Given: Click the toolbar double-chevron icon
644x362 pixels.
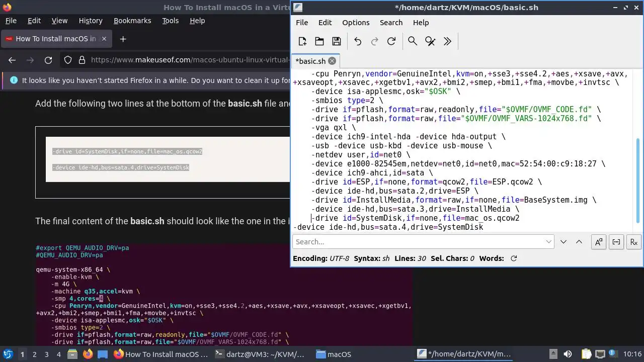Looking at the screenshot, I should click(447, 41).
